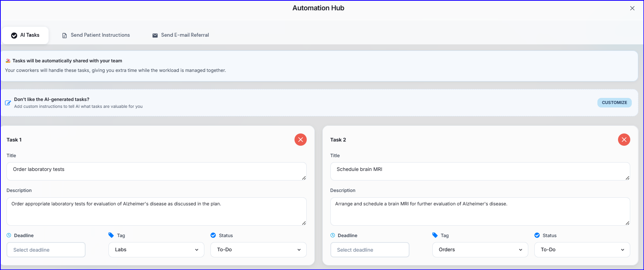Image resolution: width=644 pixels, height=270 pixels.
Task: Open the Send E-mail Referral tab
Action: (181, 35)
